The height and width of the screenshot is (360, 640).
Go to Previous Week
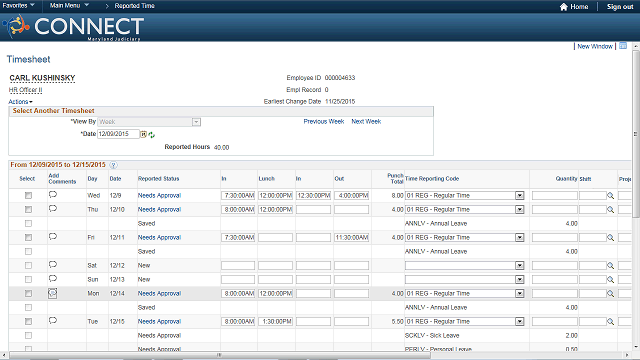click(324, 122)
